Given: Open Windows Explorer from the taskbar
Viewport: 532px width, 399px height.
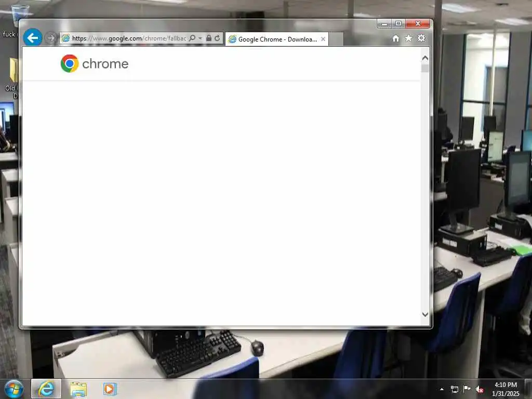Looking at the screenshot, I should [78, 389].
